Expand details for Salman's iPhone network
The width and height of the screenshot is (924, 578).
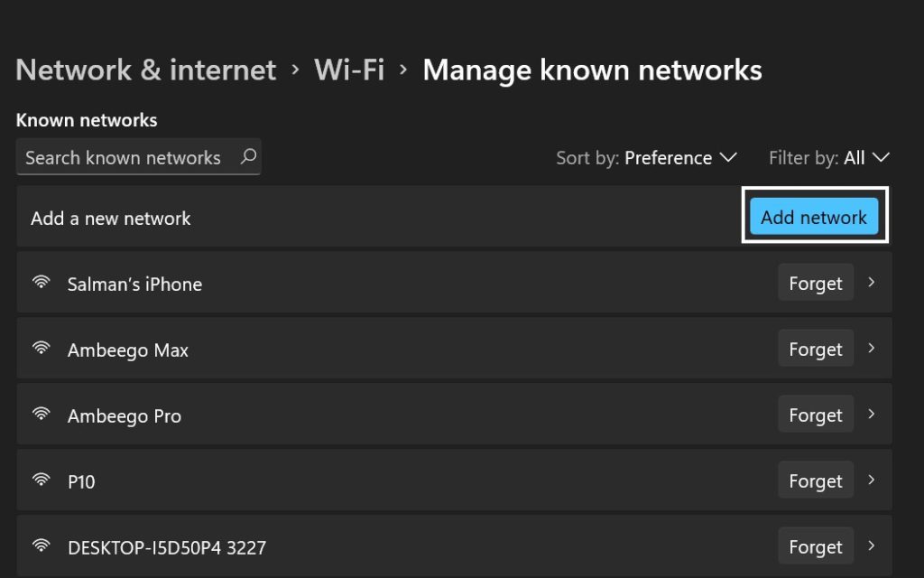click(873, 283)
